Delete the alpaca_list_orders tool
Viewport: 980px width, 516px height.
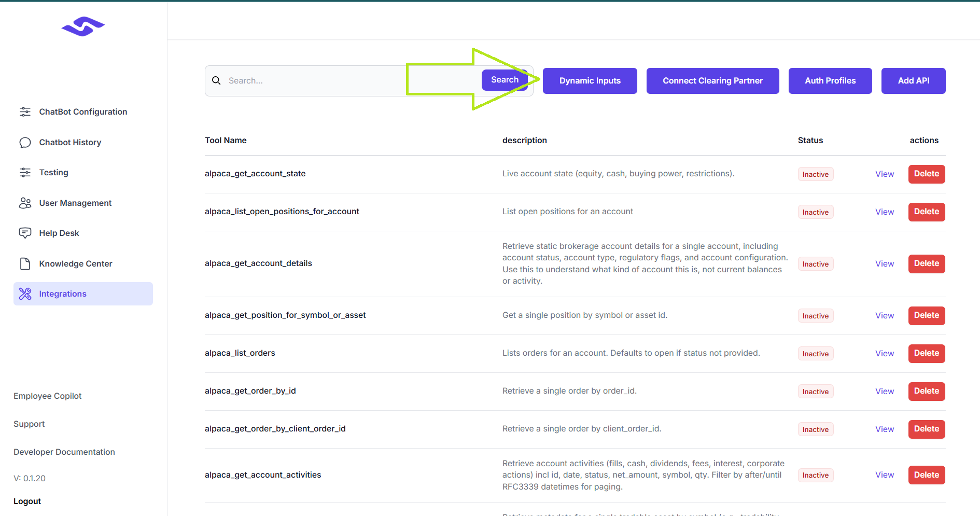(926, 353)
